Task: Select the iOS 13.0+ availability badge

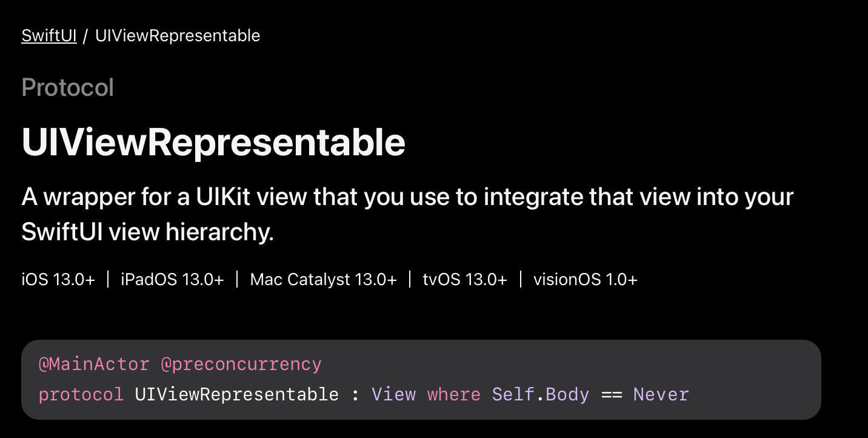Action: [58, 280]
